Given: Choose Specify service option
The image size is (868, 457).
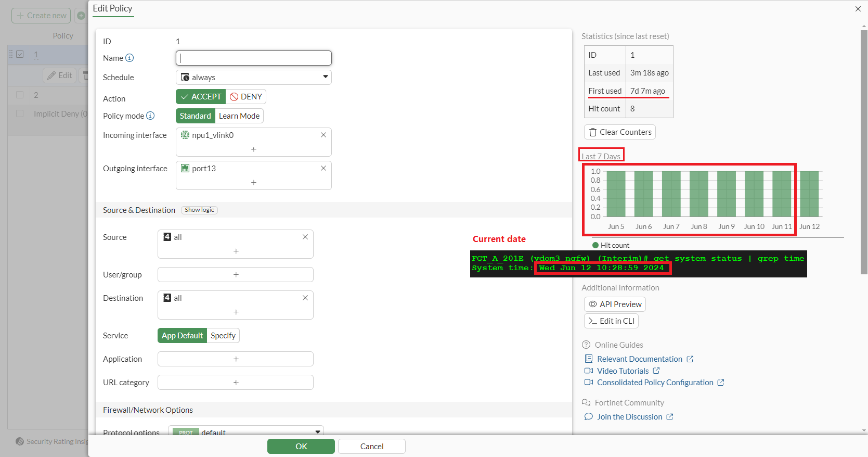Looking at the screenshot, I should point(223,336).
